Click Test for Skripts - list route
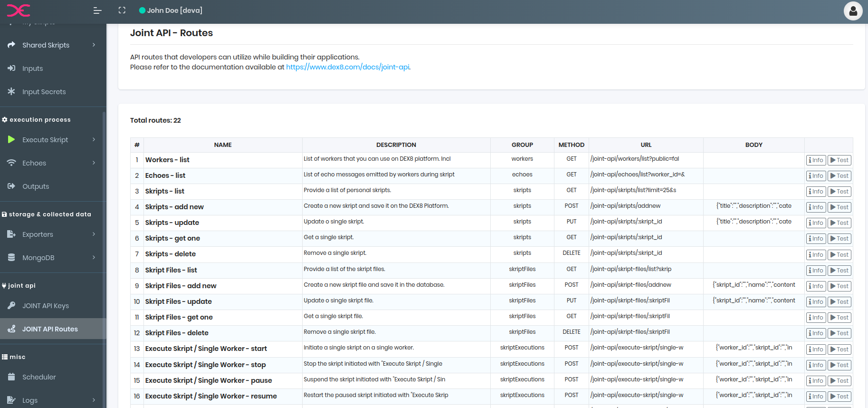The image size is (868, 408). (839, 192)
